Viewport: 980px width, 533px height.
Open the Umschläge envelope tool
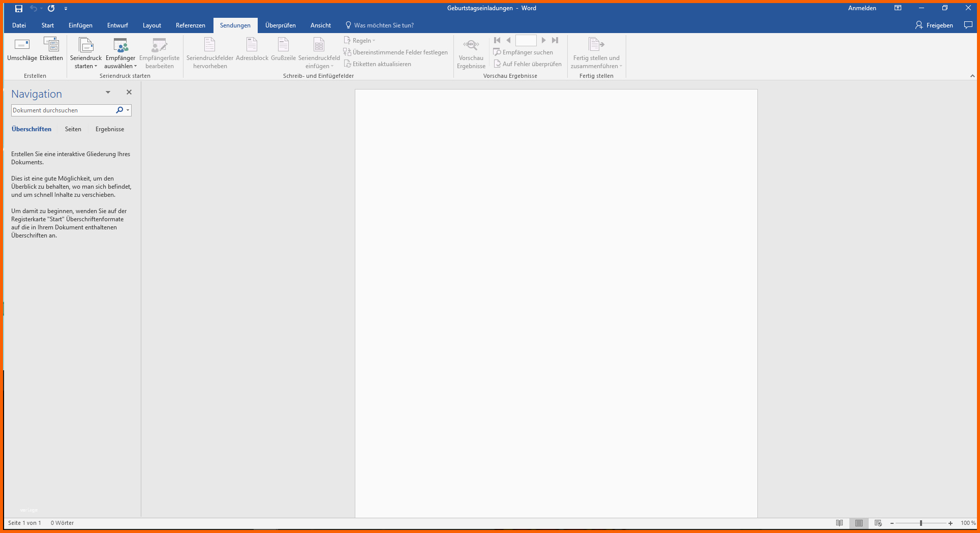pos(22,49)
